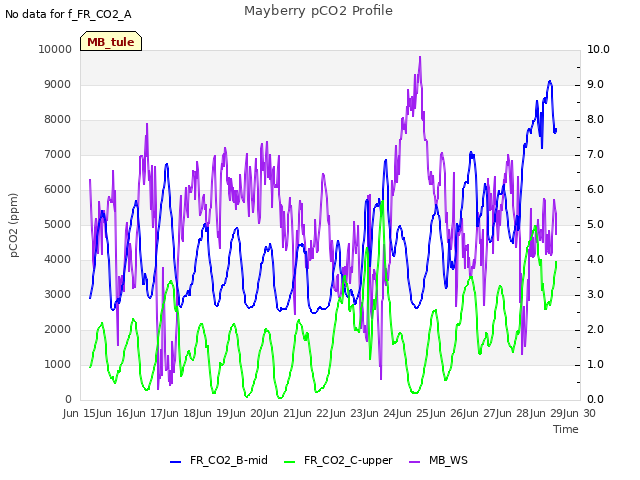Click the 0.0 right axis tick label
The width and height of the screenshot is (640, 480).
point(595,399)
